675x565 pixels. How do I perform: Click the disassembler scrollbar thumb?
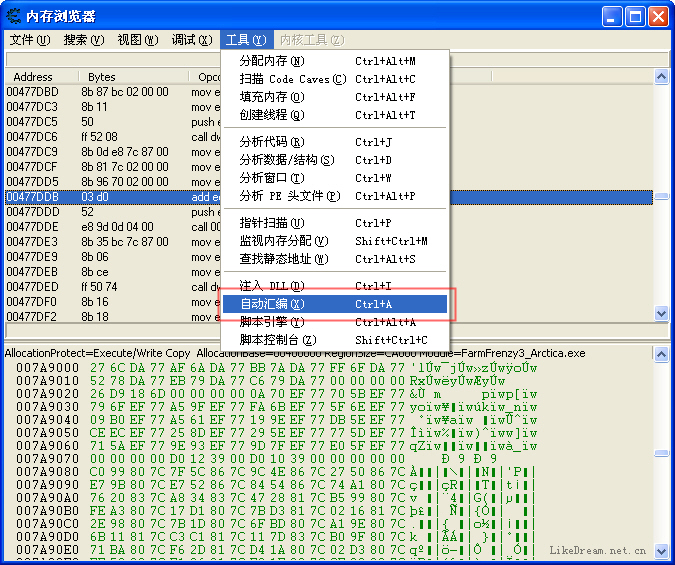tap(662, 196)
